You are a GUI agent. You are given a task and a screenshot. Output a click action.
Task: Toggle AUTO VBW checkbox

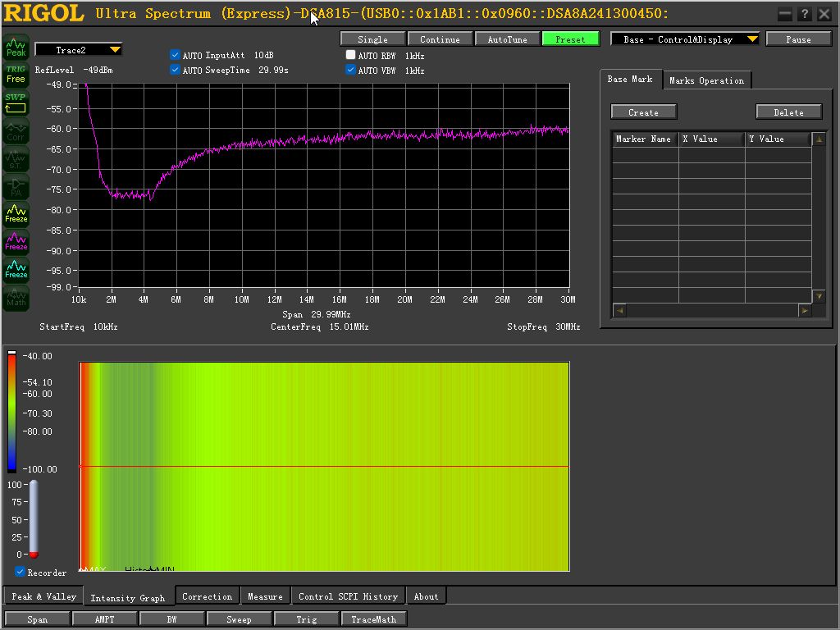pyautogui.click(x=350, y=69)
